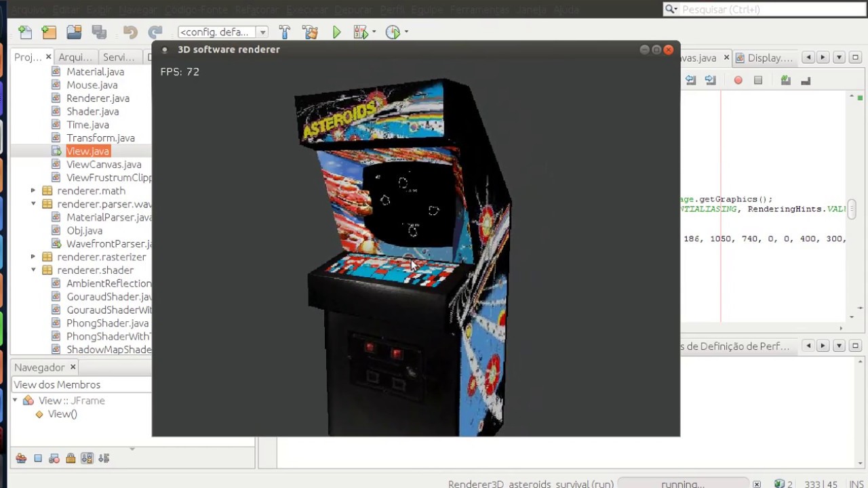Viewport: 868px width, 488px height.
Task: Select View.java in project tree
Action: click(x=87, y=151)
